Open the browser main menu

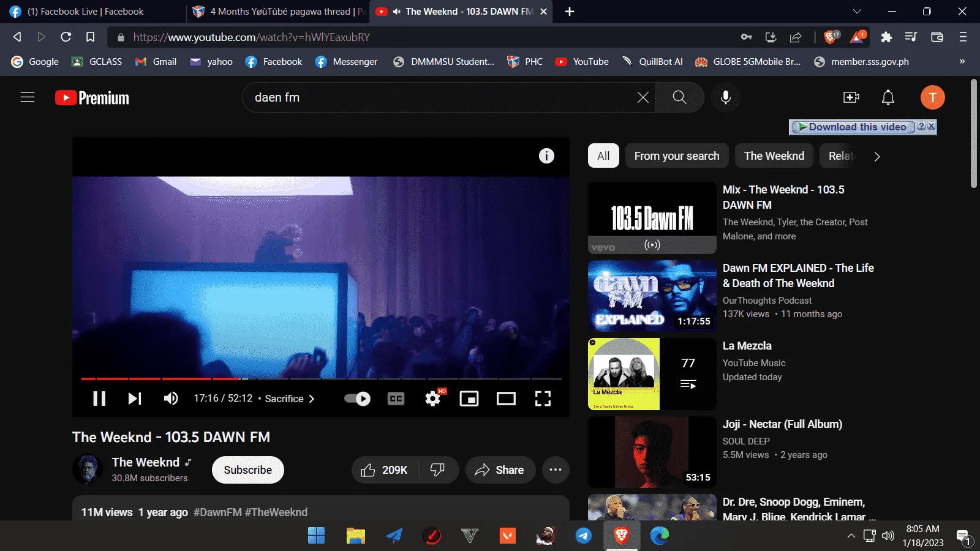[963, 37]
